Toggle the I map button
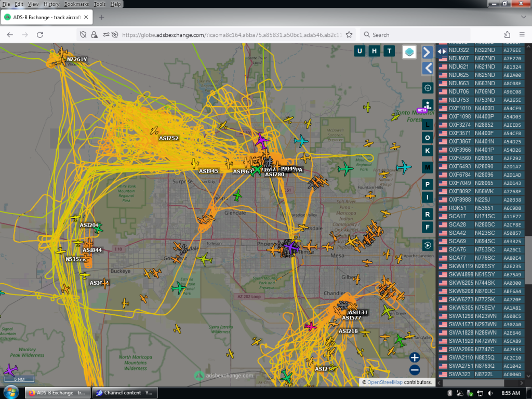 click(428, 197)
